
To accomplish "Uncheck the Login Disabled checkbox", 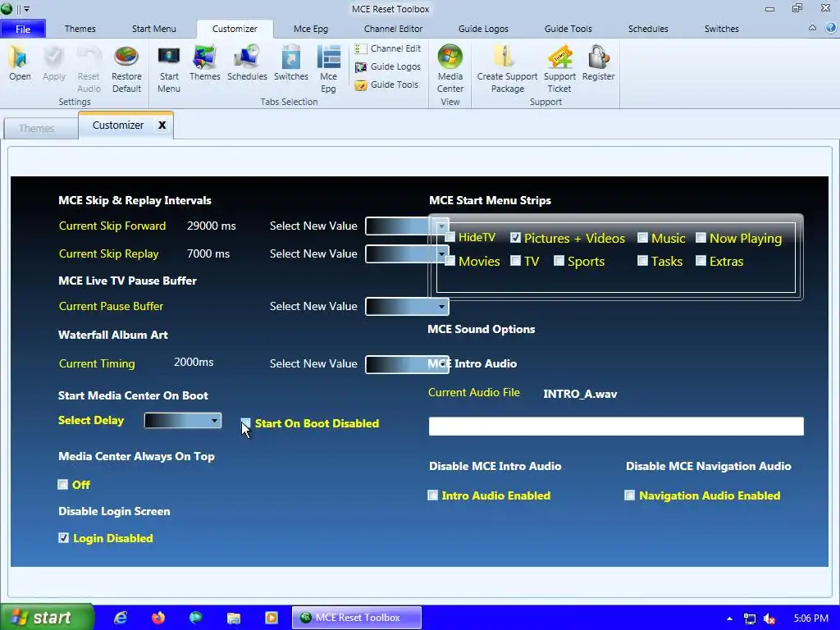I will click(63, 538).
